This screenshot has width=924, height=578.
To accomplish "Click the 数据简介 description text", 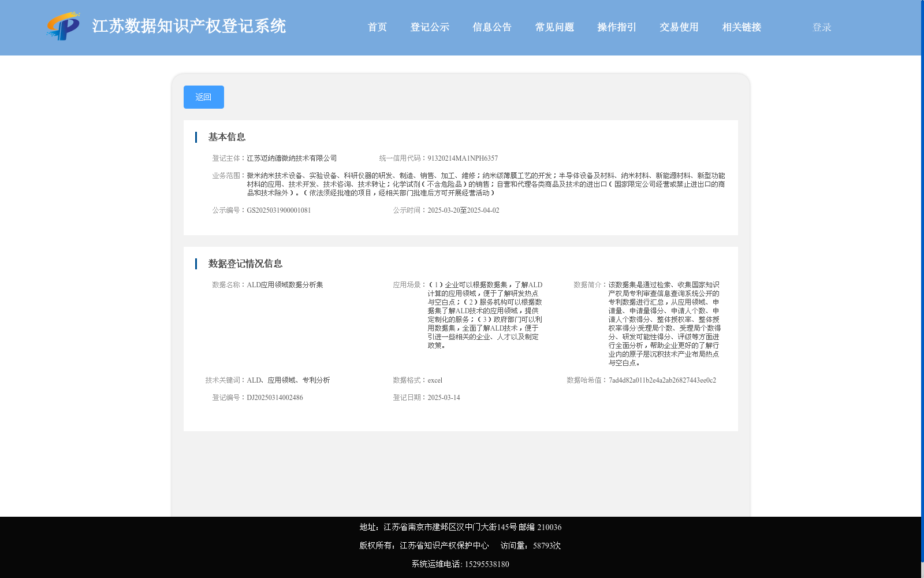I will coord(665,324).
